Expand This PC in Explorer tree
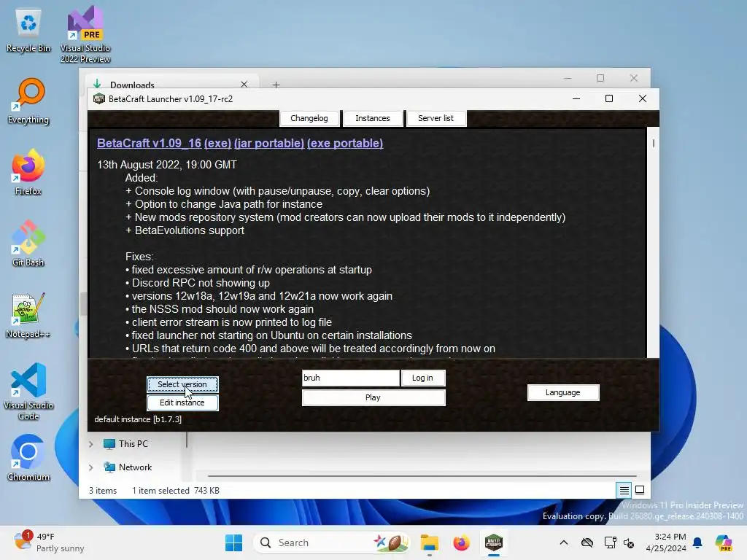Image resolution: width=747 pixels, height=560 pixels. click(x=91, y=444)
